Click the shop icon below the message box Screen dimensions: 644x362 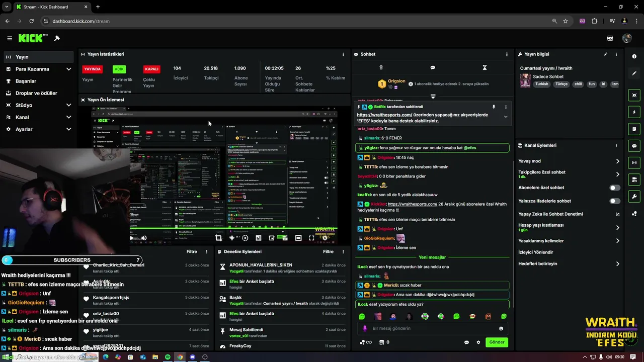381,342
